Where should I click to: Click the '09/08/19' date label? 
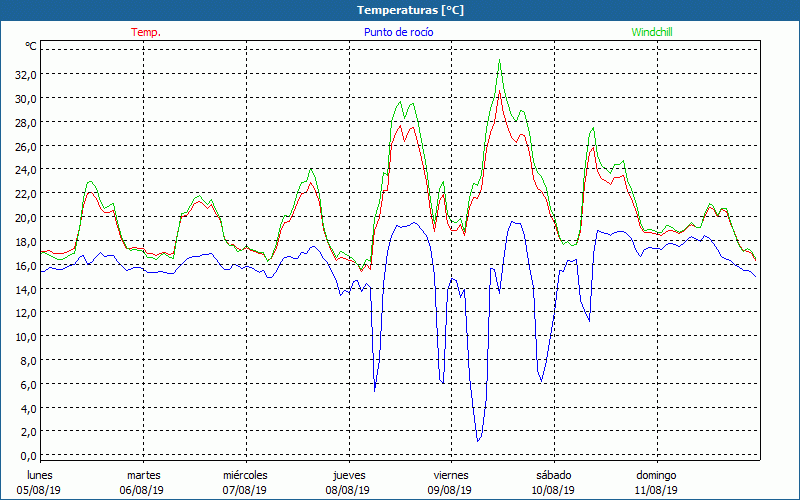pos(450,490)
